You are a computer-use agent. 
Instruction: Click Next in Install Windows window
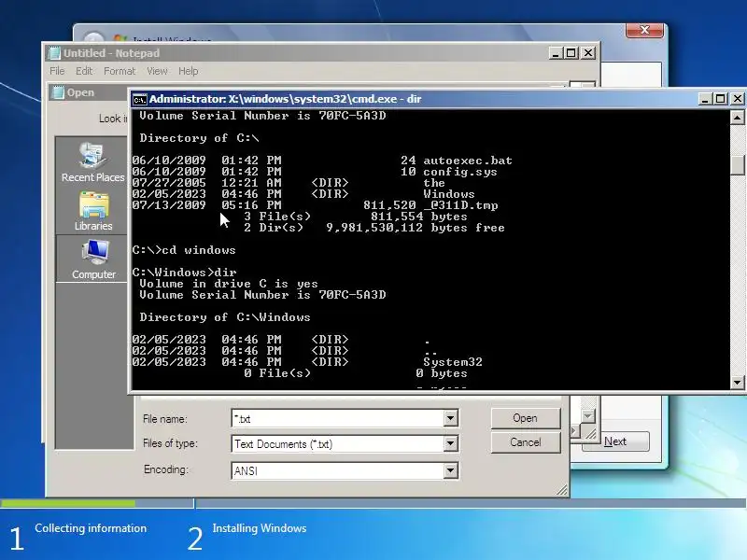pyautogui.click(x=615, y=441)
